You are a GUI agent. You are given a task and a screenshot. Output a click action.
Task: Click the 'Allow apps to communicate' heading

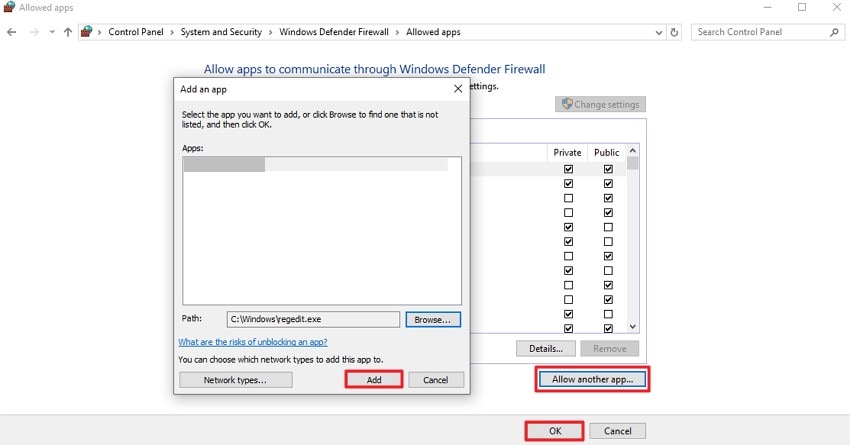[374, 69]
